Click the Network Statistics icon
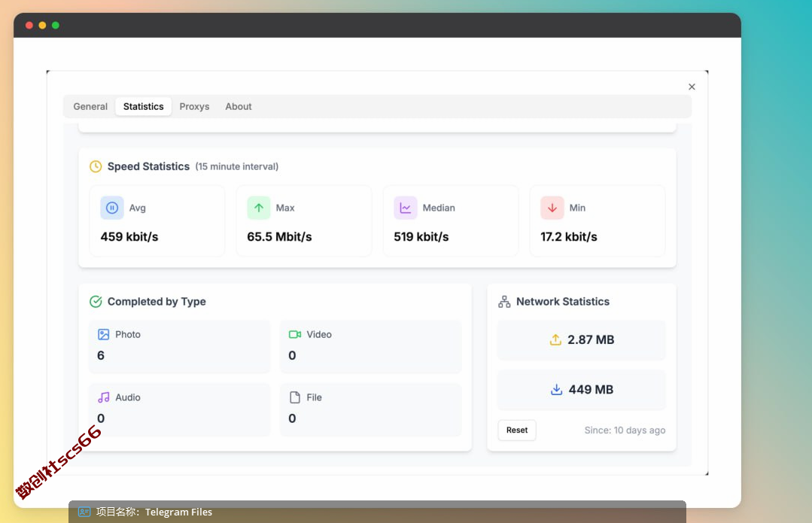This screenshot has width=812, height=523. (504, 301)
